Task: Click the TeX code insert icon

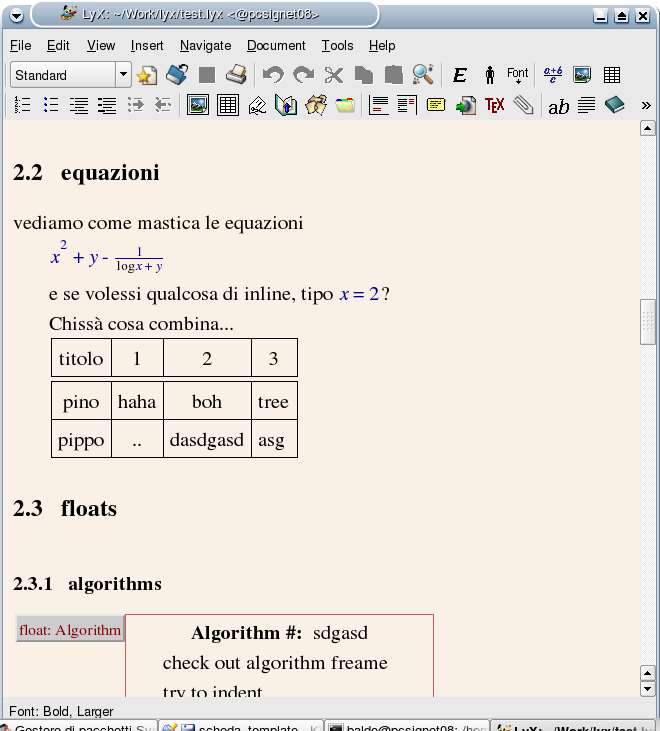Action: 494,105
